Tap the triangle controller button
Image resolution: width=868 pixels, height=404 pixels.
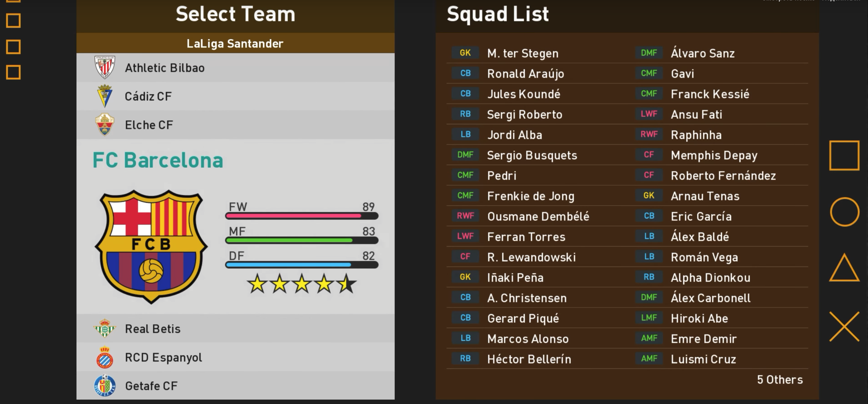pyautogui.click(x=844, y=268)
